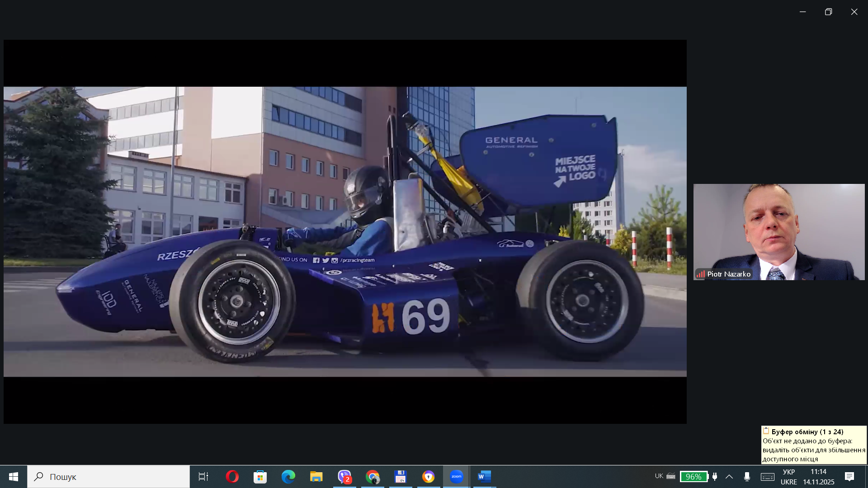Toggle the touch keyboard icon

coord(767,477)
